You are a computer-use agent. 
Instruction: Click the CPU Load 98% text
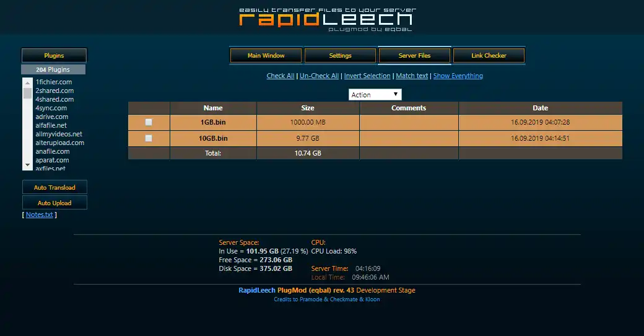click(x=334, y=251)
